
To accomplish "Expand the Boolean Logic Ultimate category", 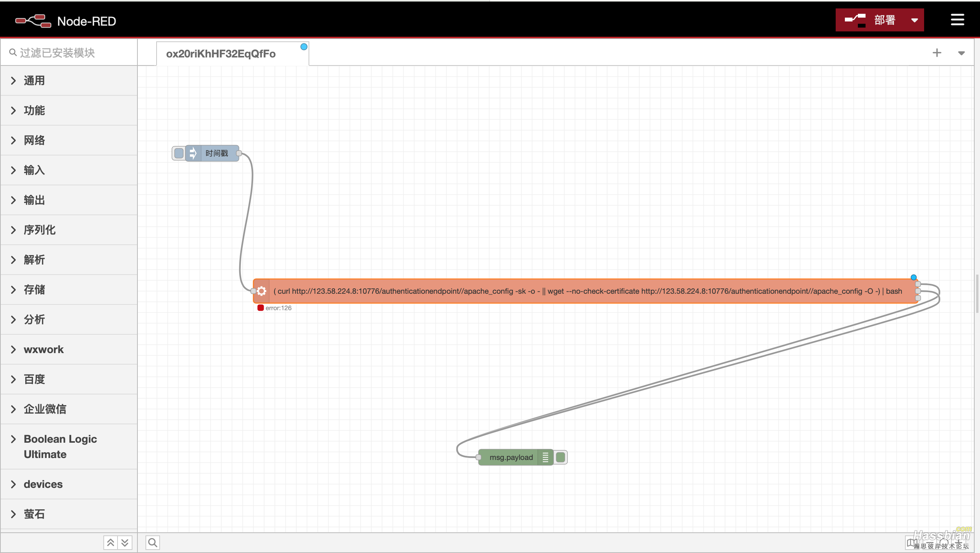I will (69, 447).
